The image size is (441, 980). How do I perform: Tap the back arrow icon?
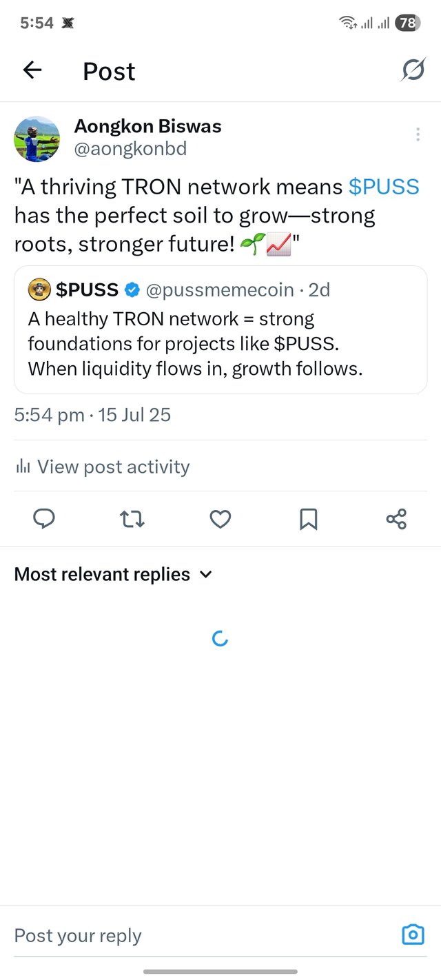pyautogui.click(x=32, y=70)
